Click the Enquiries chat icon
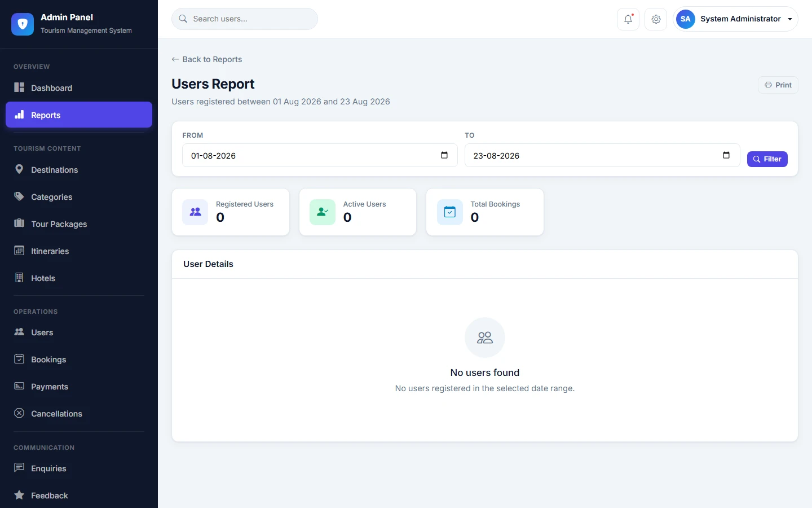812x508 pixels. point(19,468)
